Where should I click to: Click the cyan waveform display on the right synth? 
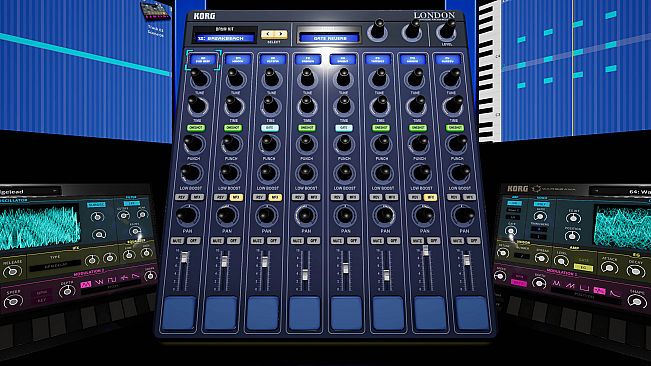622,228
